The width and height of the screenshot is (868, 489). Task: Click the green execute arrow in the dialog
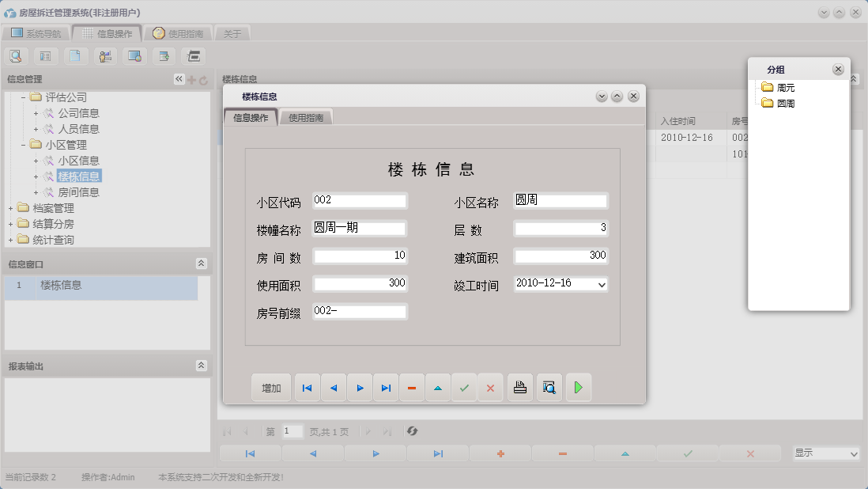pos(578,387)
